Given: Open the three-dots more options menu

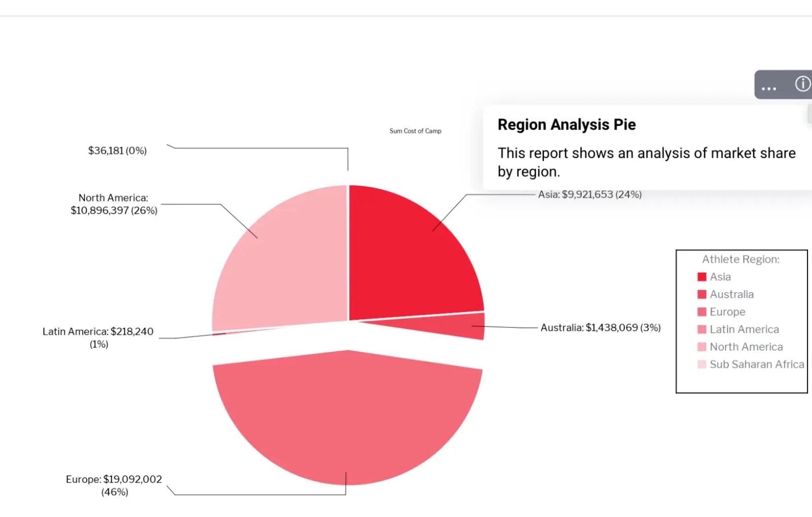Looking at the screenshot, I should click(768, 85).
